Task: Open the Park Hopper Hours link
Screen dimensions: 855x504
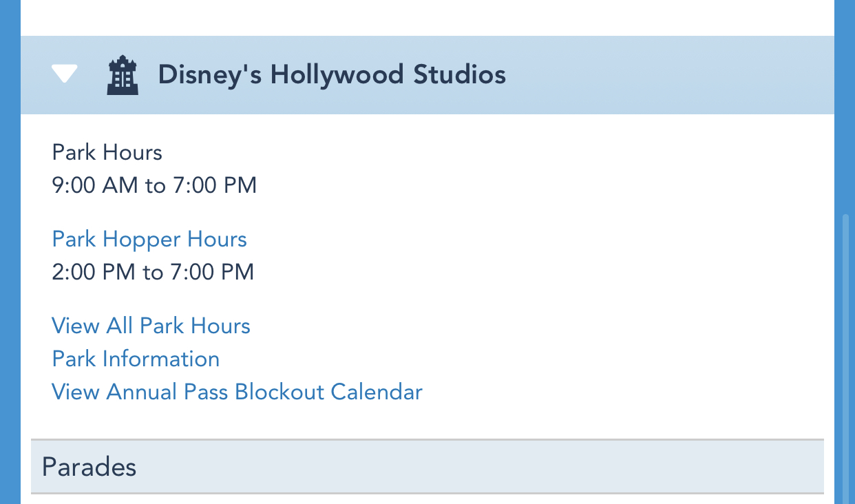Action: click(x=149, y=240)
